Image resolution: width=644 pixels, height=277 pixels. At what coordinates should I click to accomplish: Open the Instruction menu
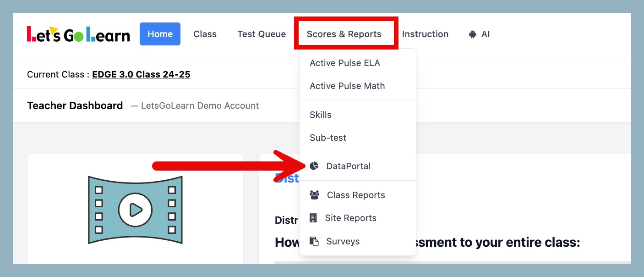coord(425,34)
